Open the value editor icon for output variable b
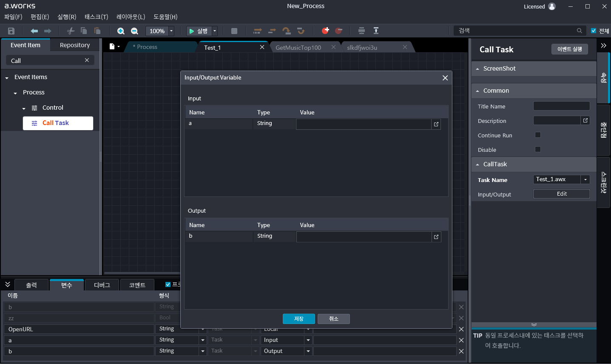The height and width of the screenshot is (364, 611). click(x=436, y=237)
